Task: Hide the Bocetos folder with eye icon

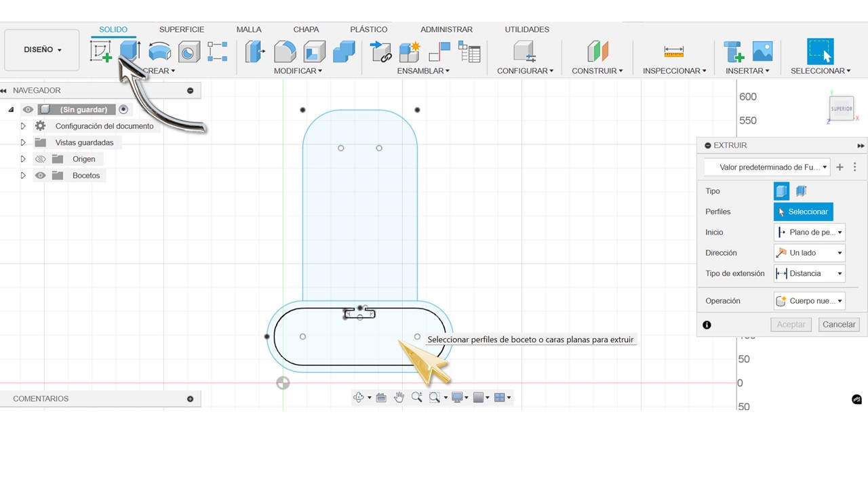Action: point(40,176)
